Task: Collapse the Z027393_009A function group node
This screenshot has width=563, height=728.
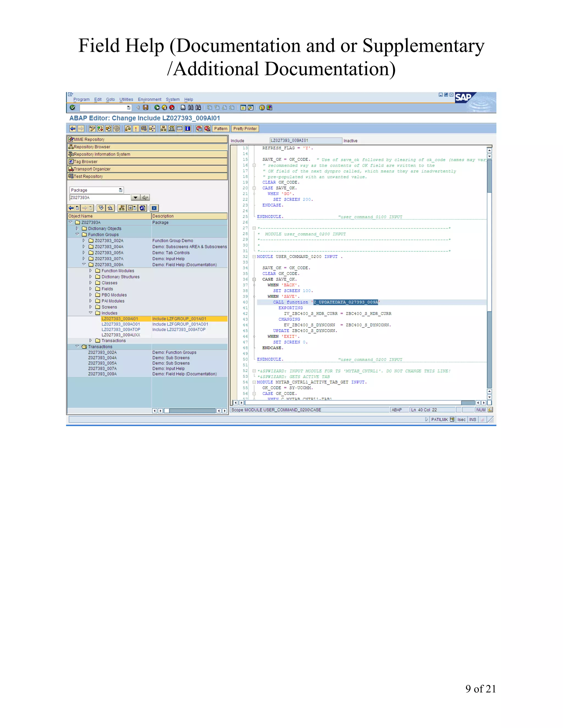Action: [x=84, y=264]
